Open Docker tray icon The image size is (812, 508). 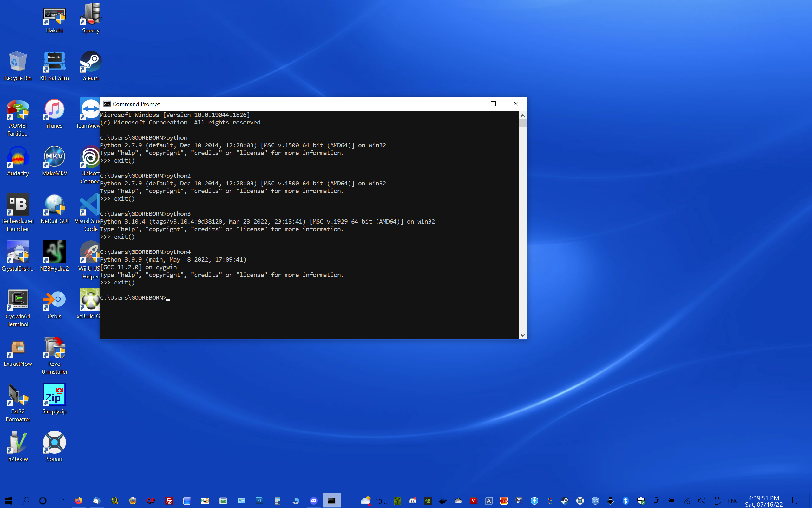coord(443,501)
